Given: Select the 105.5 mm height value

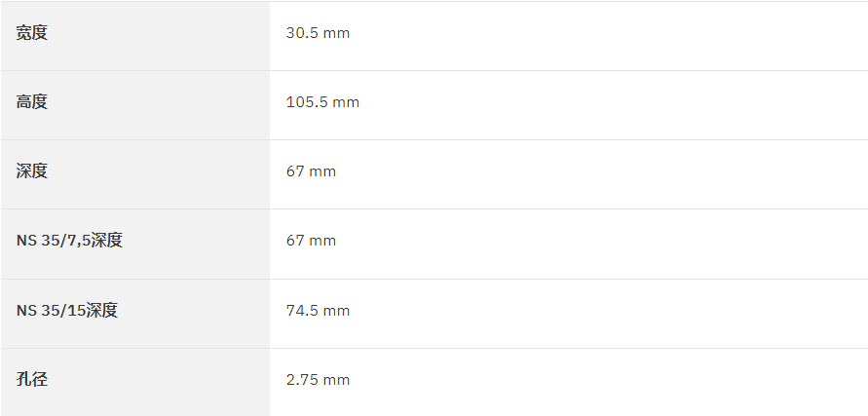Looking at the screenshot, I should pos(322,102).
